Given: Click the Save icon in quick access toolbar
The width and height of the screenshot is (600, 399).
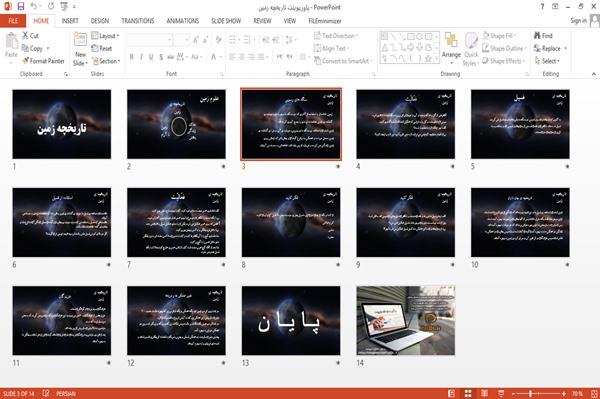Looking at the screenshot, I should pos(20,6).
